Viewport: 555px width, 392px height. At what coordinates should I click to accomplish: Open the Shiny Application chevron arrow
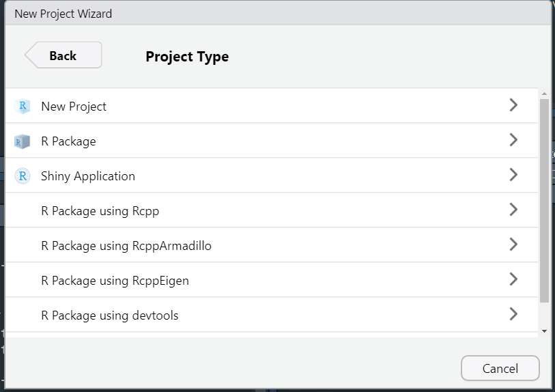tap(513, 175)
